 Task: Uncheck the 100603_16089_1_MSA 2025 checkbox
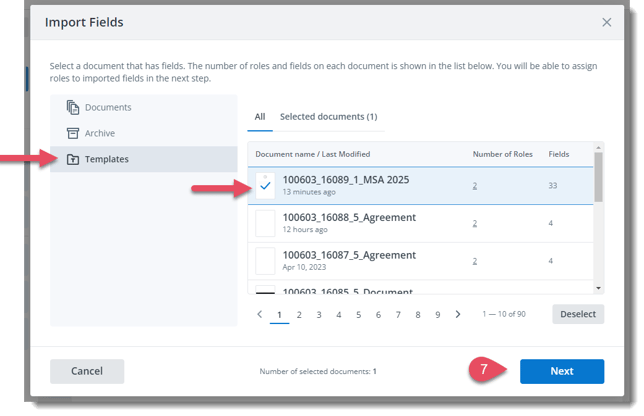(x=265, y=185)
